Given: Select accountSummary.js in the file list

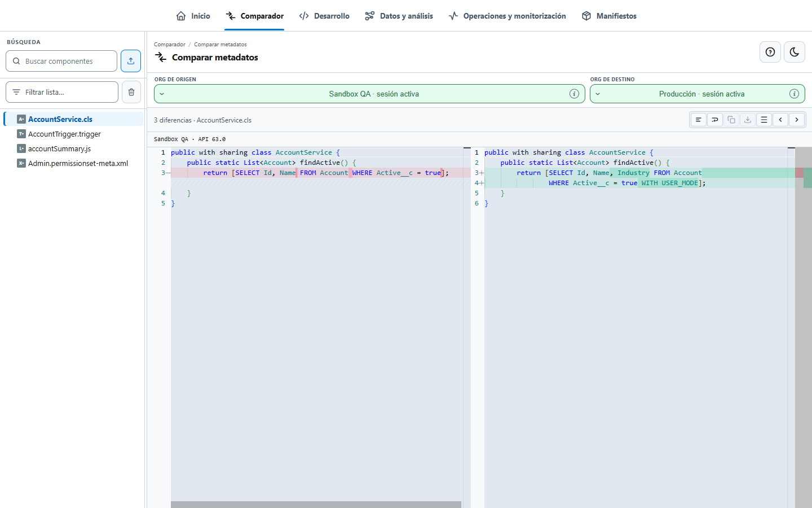Looking at the screenshot, I should (x=74, y=148).
